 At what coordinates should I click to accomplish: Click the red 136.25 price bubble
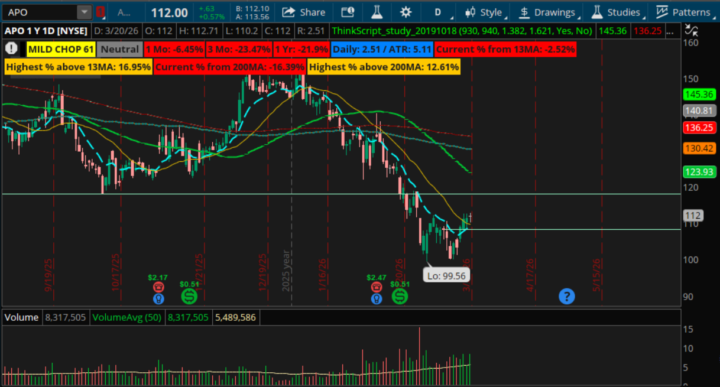[x=699, y=128]
